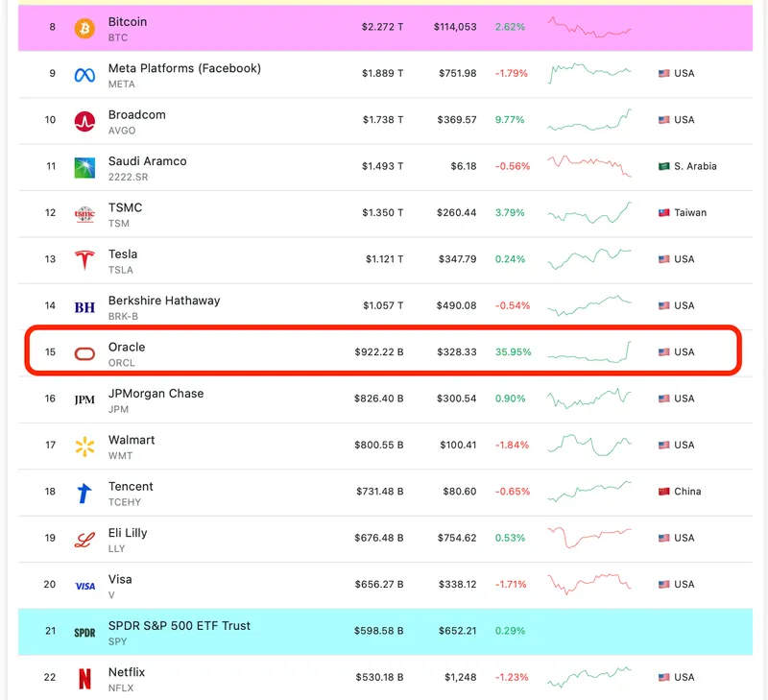This screenshot has height=700, width=768.
Task: Open the Berkshire Hathaway company link
Action: point(163,301)
